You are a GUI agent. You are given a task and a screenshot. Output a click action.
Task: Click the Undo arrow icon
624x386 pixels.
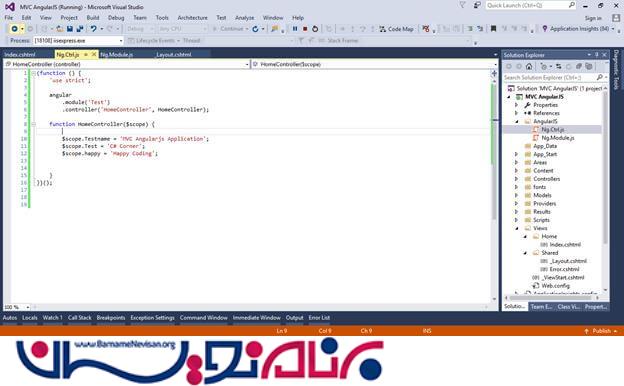[94, 29]
